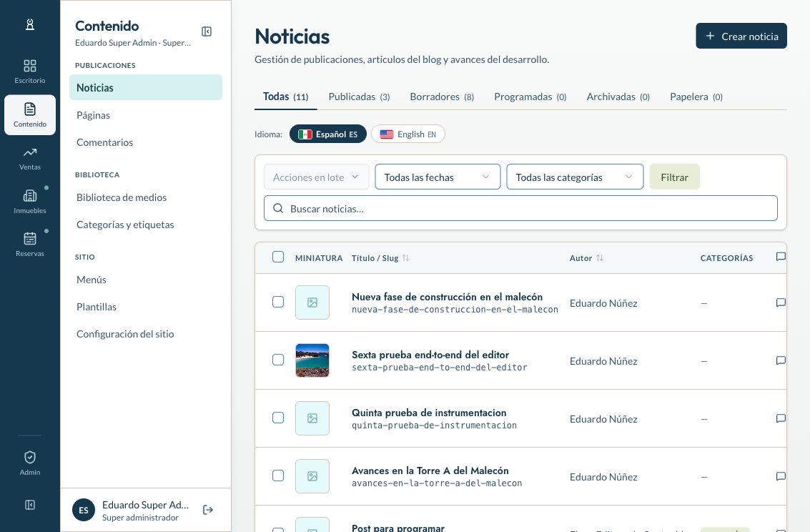Click Eduardo Núñez author in Sexta prueba row
The width and height of the screenshot is (810, 532).
pos(603,361)
